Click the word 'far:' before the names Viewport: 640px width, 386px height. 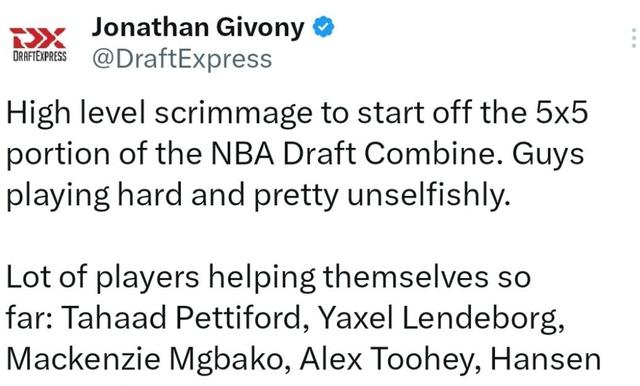(29, 317)
